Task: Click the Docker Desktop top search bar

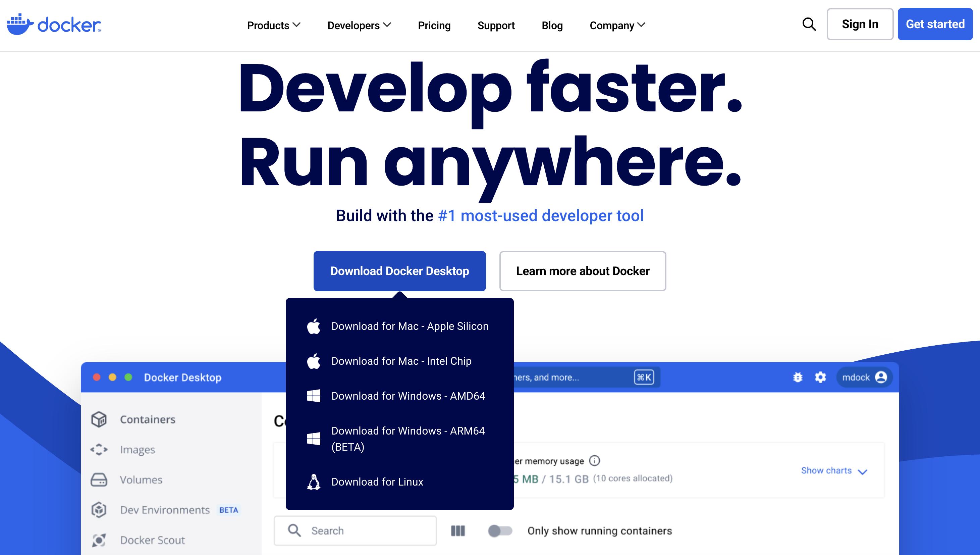Action: (587, 377)
